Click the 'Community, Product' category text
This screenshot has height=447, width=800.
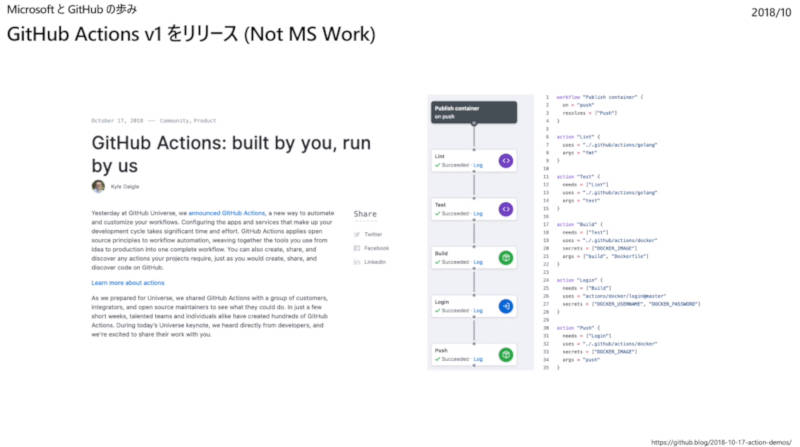tap(188, 121)
